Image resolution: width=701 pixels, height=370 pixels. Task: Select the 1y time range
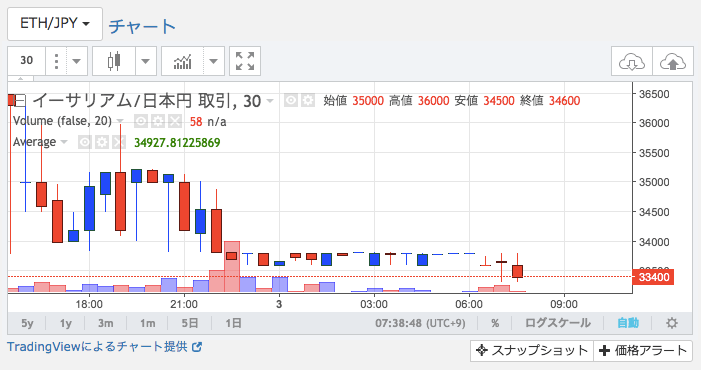coord(66,323)
